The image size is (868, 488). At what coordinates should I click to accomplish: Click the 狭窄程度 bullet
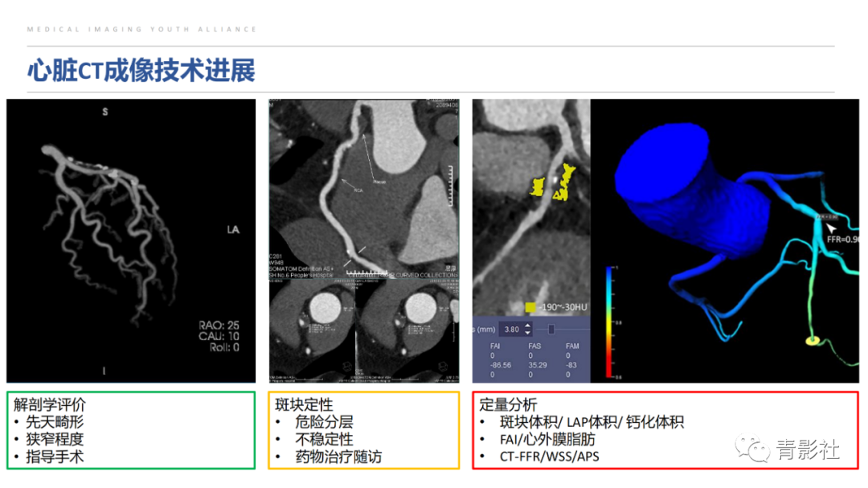click(55, 439)
